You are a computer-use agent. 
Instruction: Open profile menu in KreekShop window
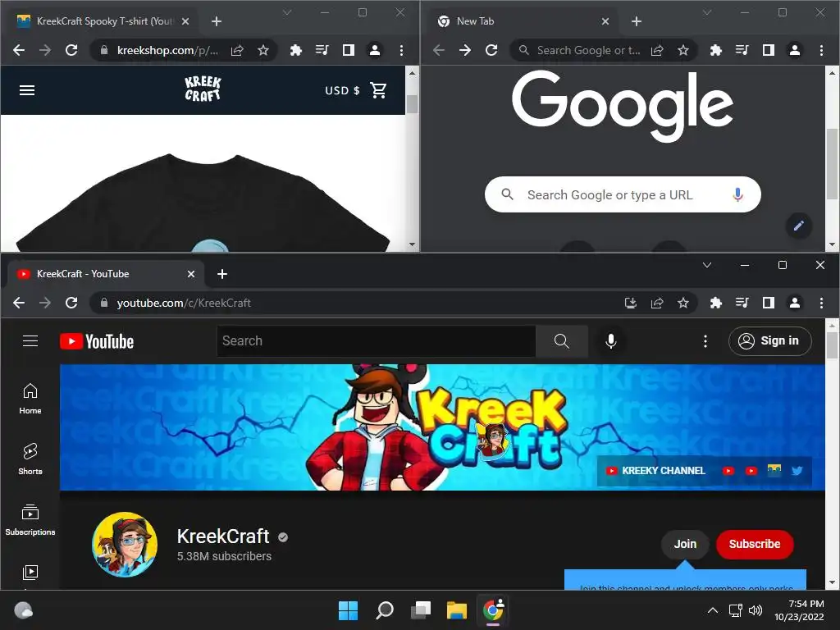click(375, 50)
